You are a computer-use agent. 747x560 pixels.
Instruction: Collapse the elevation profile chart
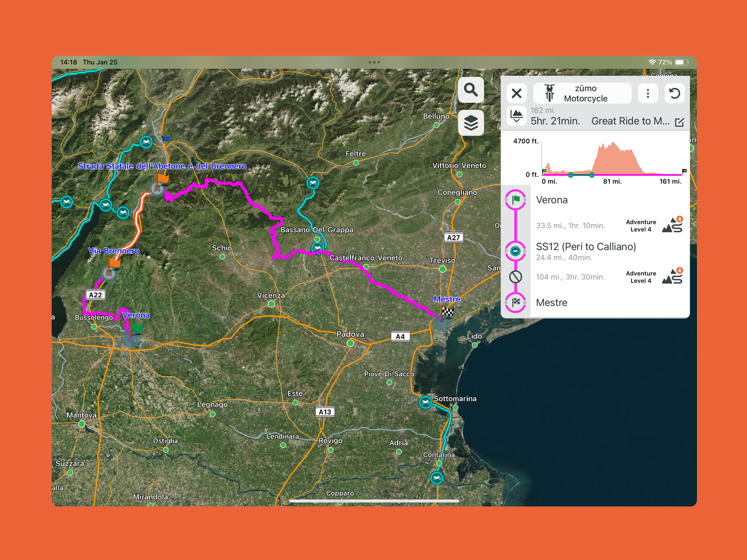(516, 116)
